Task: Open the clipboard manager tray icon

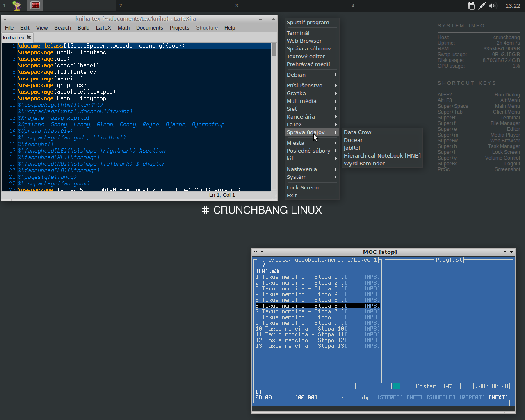Action: (471, 6)
